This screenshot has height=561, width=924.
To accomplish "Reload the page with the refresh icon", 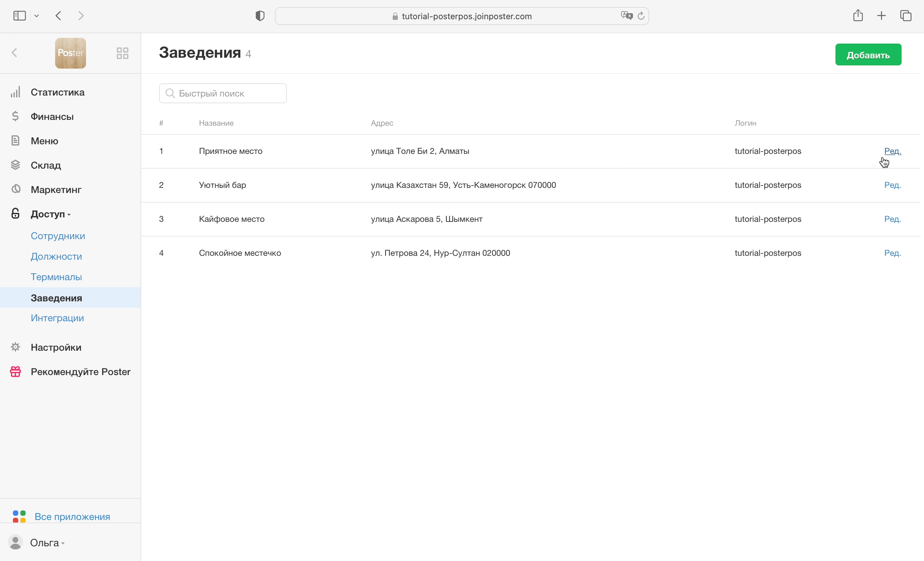I will click(x=641, y=16).
